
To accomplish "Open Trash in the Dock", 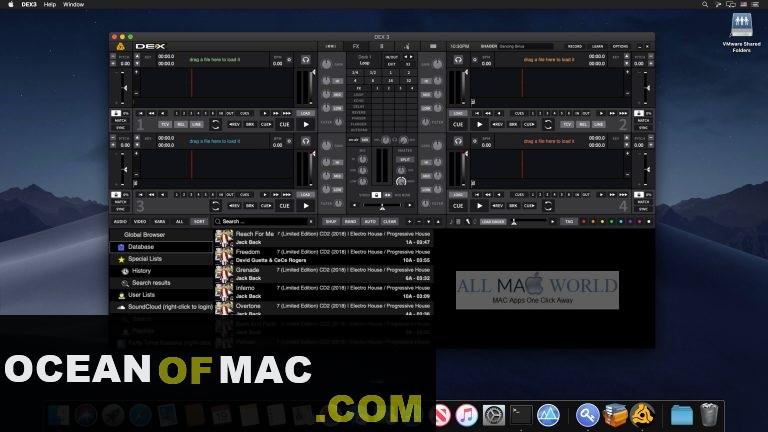I will [709, 415].
